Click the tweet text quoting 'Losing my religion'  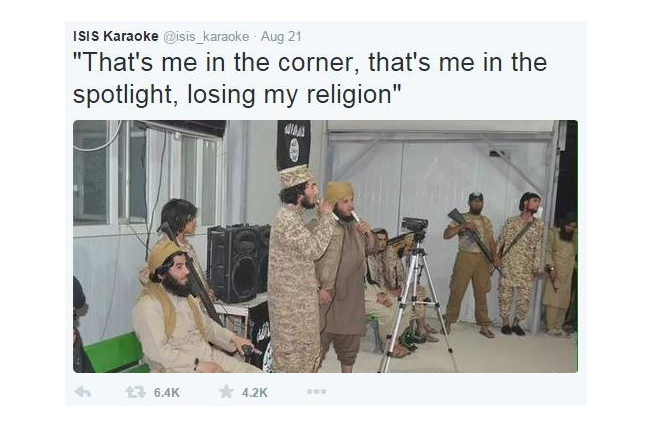click(310, 78)
